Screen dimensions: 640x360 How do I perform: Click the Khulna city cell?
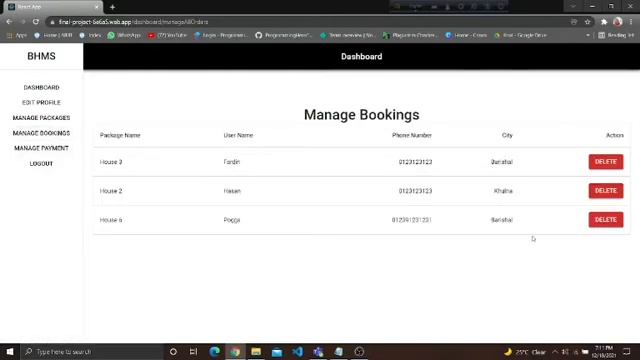pyautogui.click(x=503, y=191)
